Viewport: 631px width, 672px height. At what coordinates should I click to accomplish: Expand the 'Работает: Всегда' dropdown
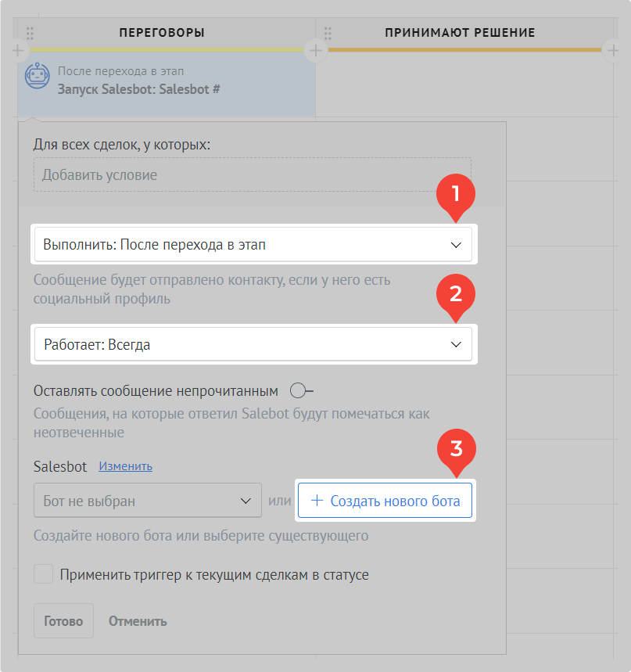pyautogui.click(x=253, y=344)
